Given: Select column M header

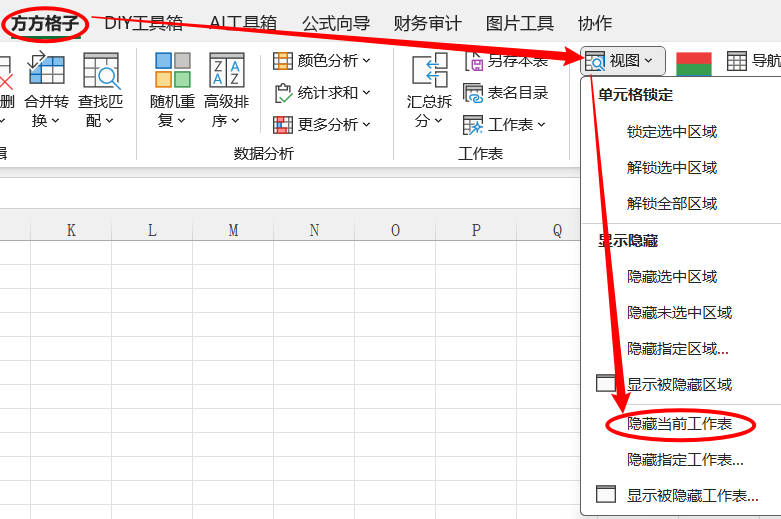Looking at the screenshot, I should (233, 231).
